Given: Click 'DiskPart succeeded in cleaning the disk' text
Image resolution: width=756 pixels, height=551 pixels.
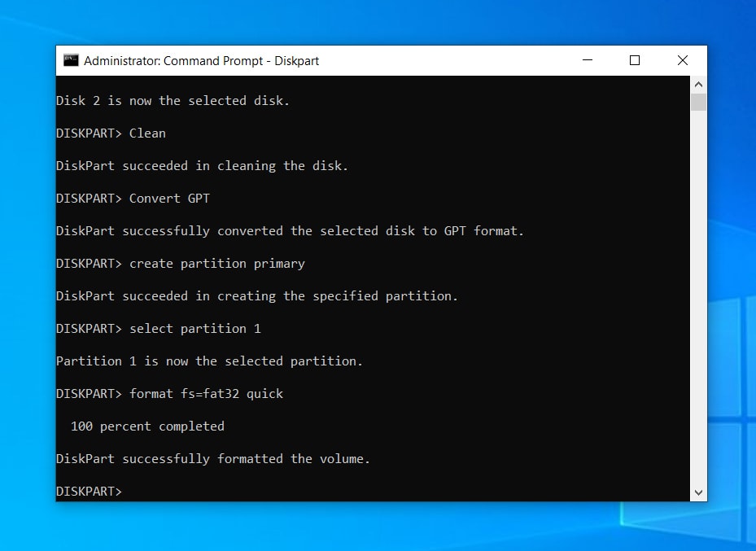Looking at the screenshot, I should click(202, 165).
